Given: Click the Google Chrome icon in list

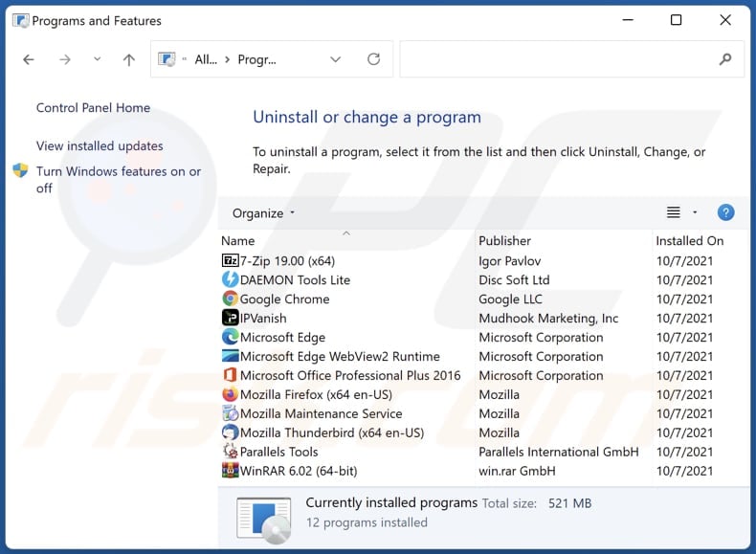Looking at the screenshot, I should pos(230,299).
